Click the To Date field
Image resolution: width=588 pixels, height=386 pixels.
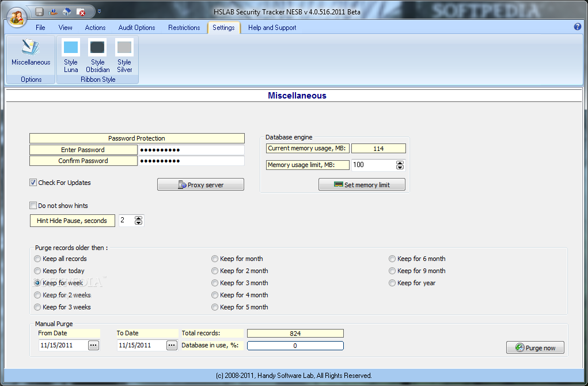[141, 345]
